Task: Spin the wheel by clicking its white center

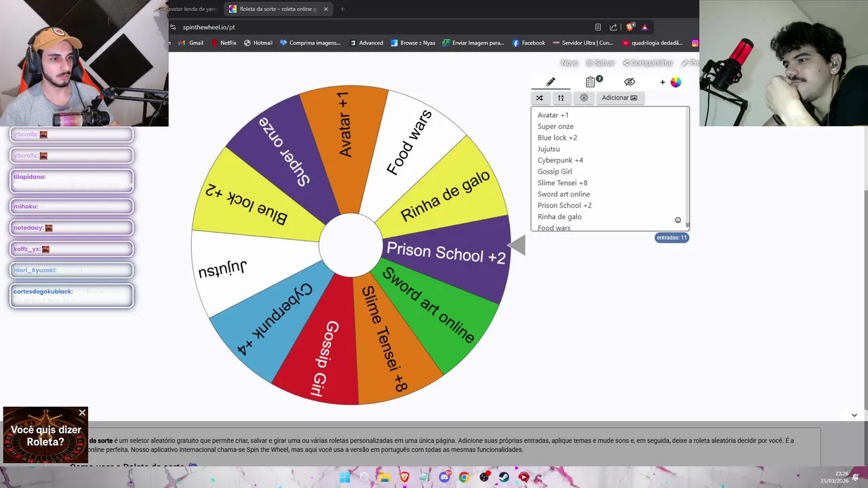Action: [351, 245]
